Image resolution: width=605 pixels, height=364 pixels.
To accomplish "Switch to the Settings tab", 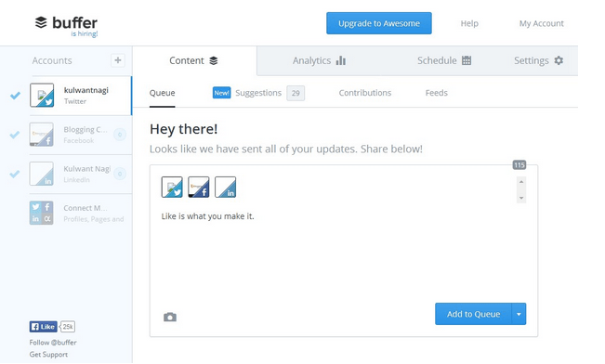I will click(x=539, y=60).
